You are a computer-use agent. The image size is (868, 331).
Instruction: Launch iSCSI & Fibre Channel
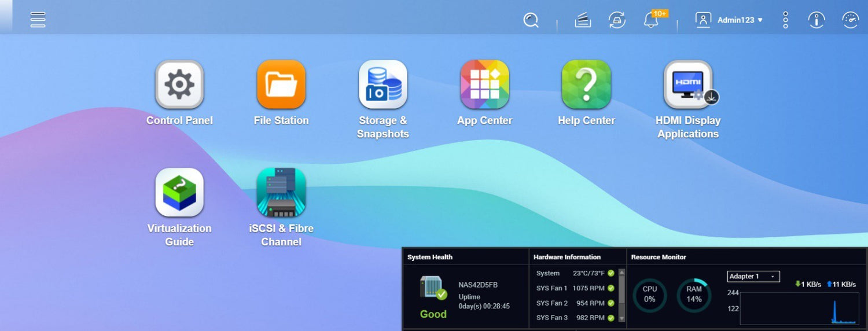tap(281, 192)
